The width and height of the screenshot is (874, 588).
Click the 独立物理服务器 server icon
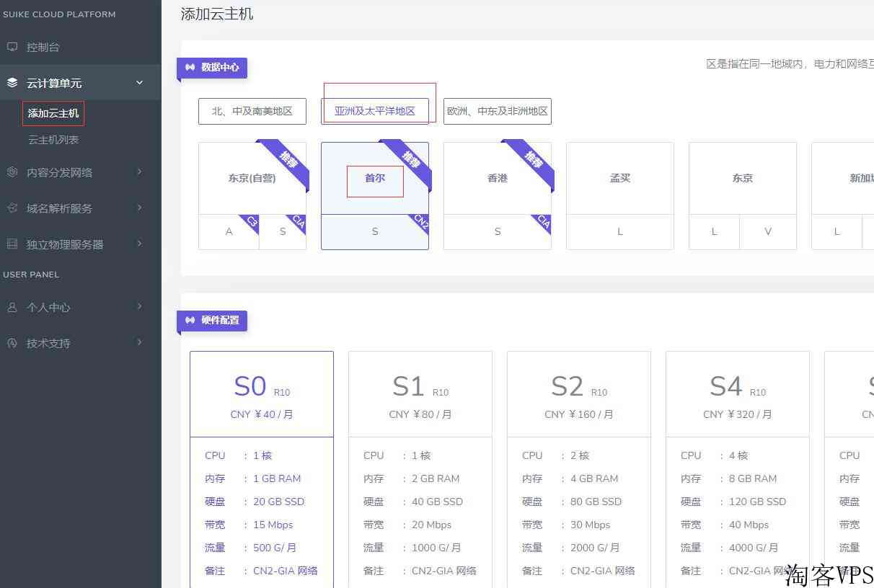tap(12, 244)
